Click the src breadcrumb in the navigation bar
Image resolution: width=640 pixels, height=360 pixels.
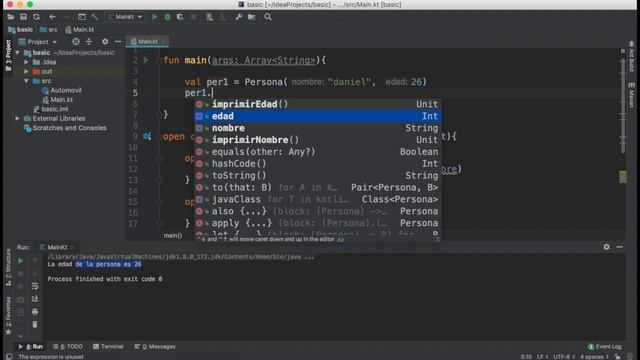pyautogui.click(x=49, y=29)
